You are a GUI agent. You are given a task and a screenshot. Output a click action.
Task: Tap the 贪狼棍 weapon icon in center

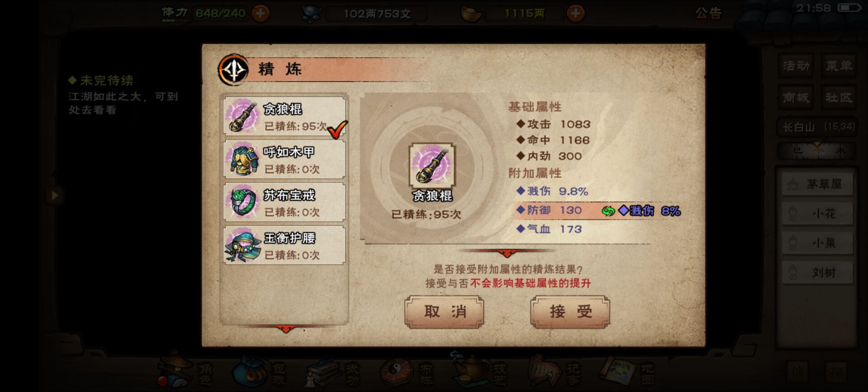click(432, 165)
